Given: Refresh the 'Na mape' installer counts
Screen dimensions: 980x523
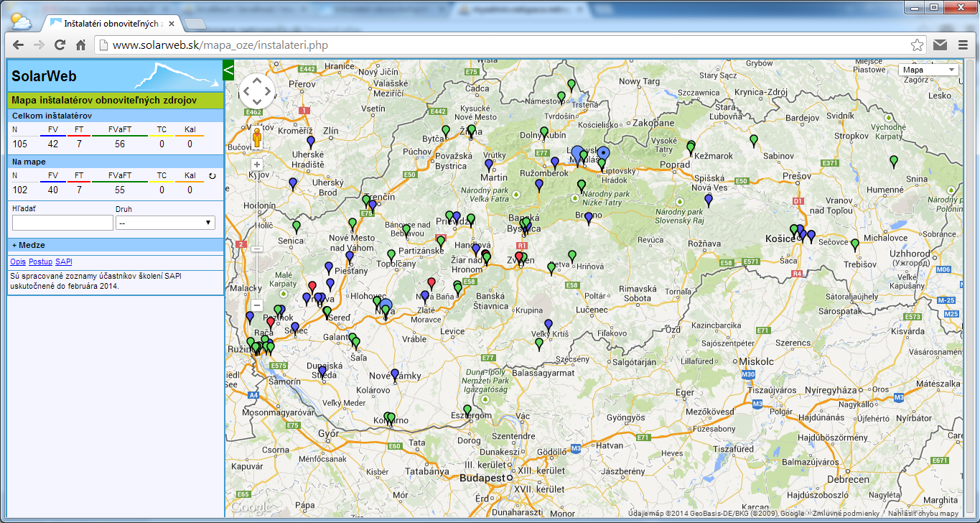Looking at the screenshot, I should [213, 176].
